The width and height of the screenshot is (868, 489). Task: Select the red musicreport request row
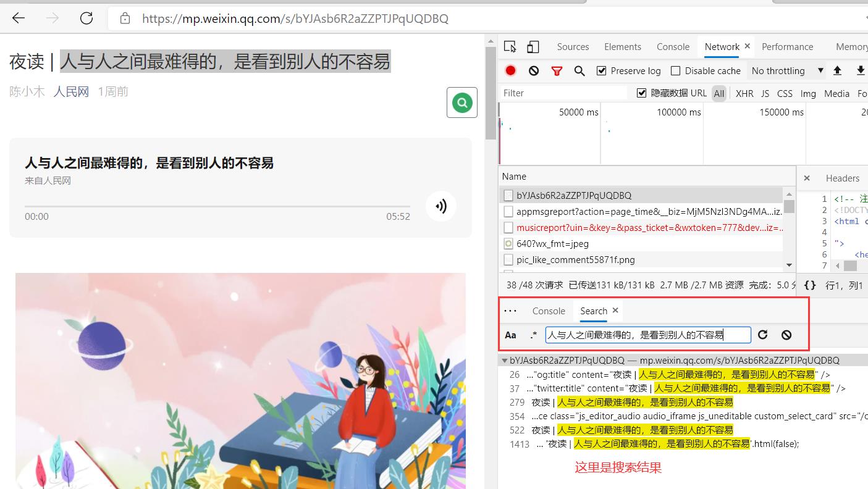pyautogui.click(x=641, y=227)
